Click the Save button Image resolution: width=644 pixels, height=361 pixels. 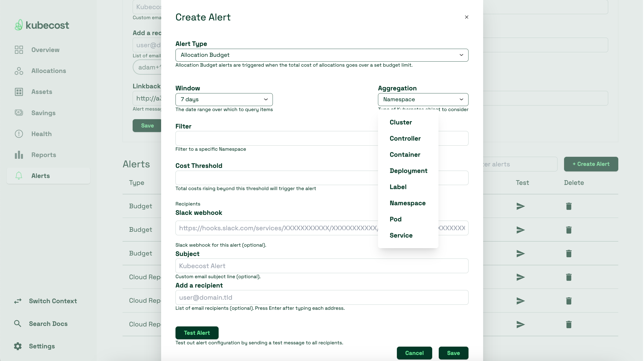click(x=453, y=353)
